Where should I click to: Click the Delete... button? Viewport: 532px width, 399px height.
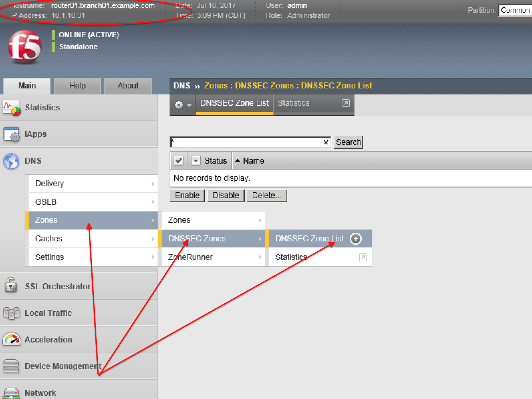coord(267,196)
